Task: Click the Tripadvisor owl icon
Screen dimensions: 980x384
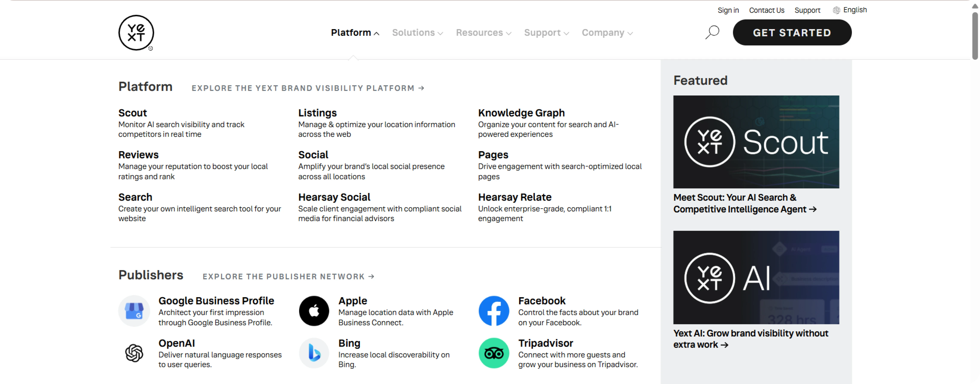Action: pyautogui.click(x=494, y=353)
